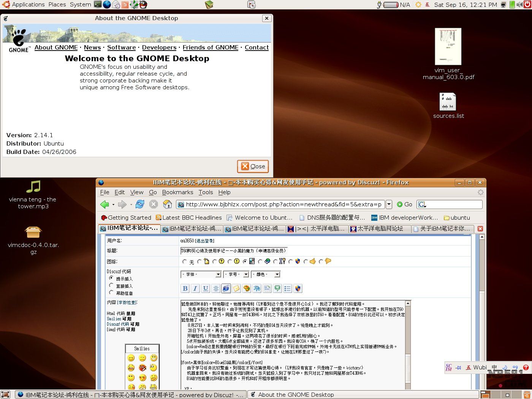Click the Italic formatting button

195,288
